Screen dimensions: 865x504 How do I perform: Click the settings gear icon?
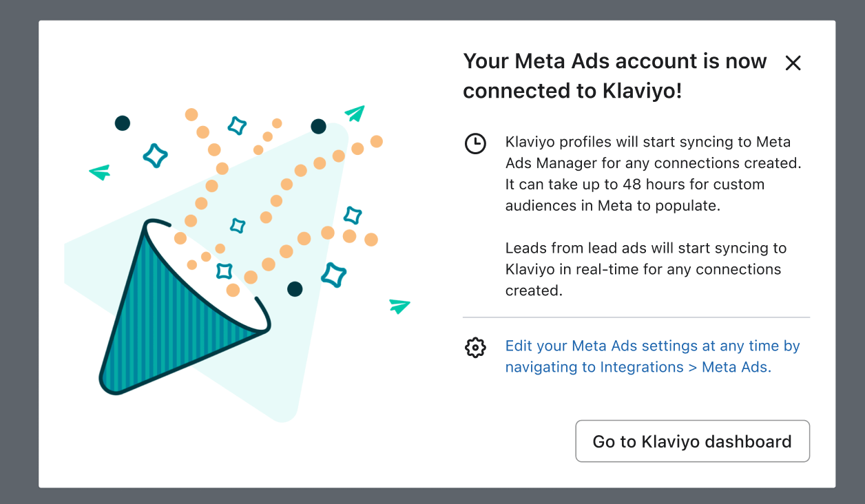click(x=475, y=348)
